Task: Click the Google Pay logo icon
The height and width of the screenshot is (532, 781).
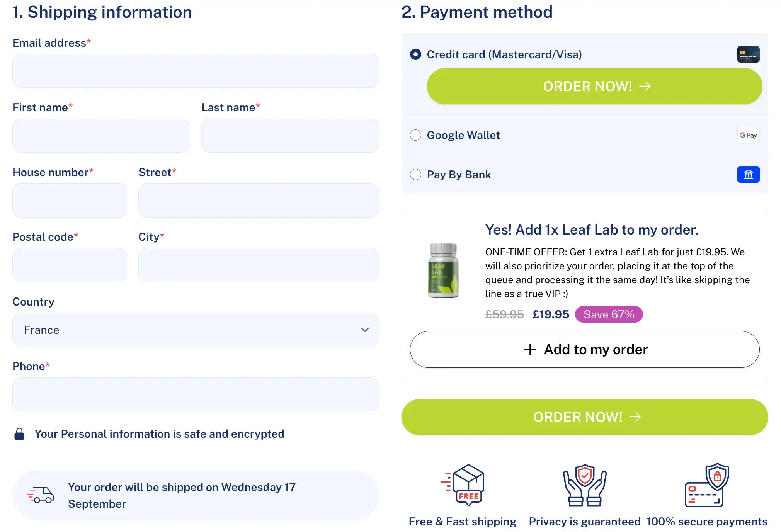Action: 748,135
